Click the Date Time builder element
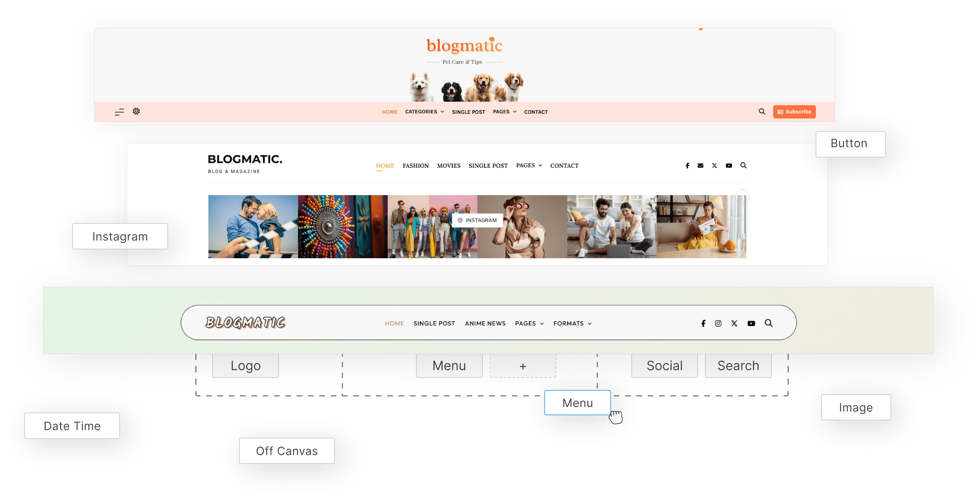Image resolution: width=980 pixels, height=499 pixels. point(72,426)
